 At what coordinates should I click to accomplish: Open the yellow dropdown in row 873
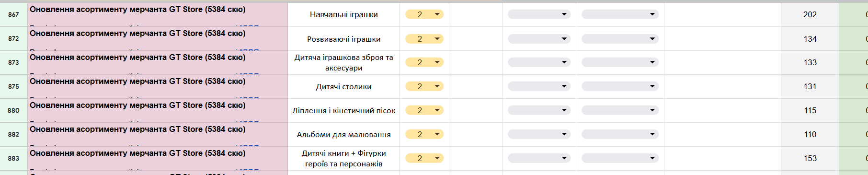424,62
